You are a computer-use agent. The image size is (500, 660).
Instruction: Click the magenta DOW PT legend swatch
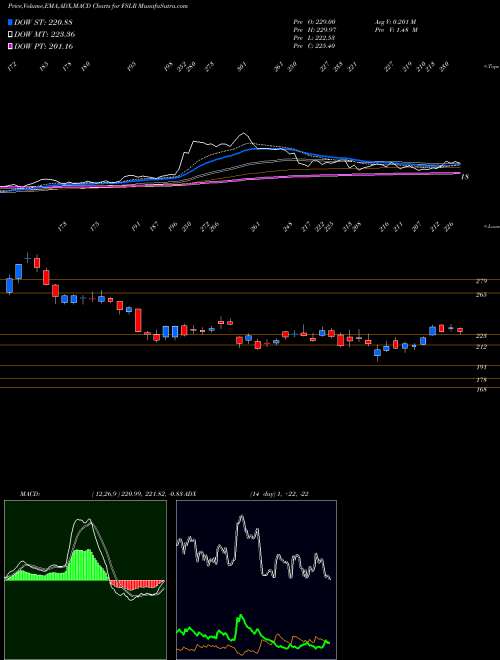coord(10,46)
